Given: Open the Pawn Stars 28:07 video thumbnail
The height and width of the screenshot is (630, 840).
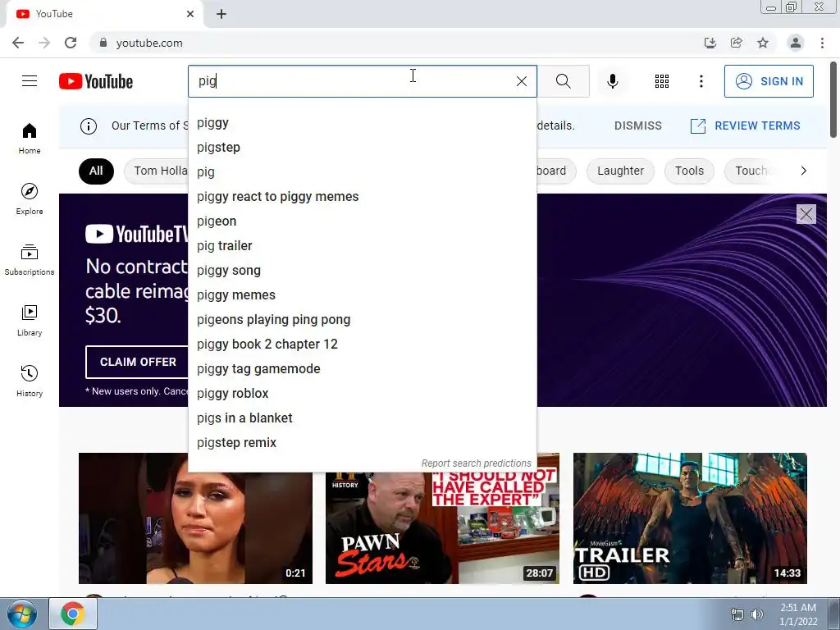Looking at the screenshot, I should pyautogui.click(x=442, y=527).
